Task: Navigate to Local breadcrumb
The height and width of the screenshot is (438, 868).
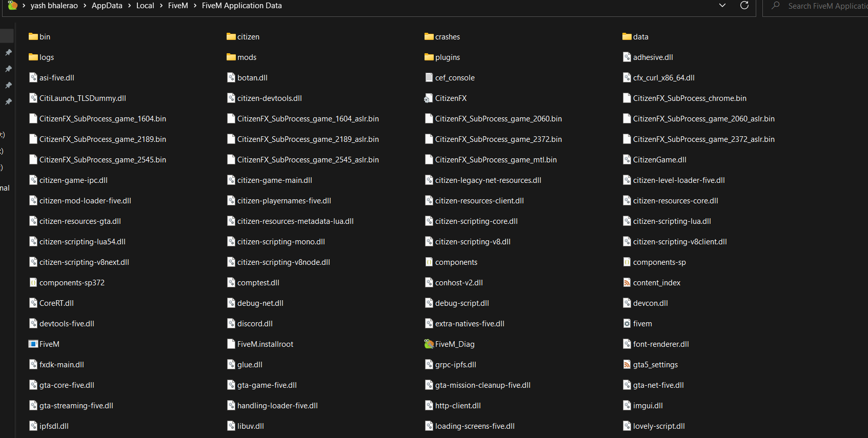Action: pyautogui.click(x=145, y=6)
